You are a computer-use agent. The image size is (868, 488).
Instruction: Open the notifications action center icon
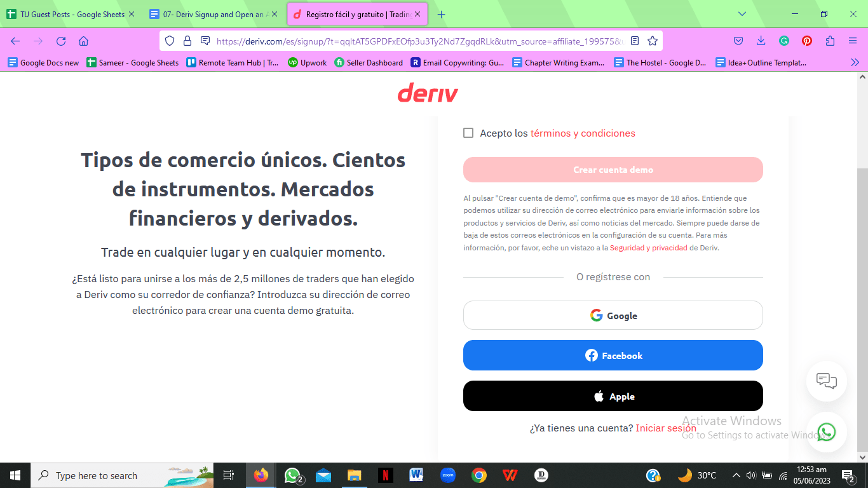tap(848, 475)
